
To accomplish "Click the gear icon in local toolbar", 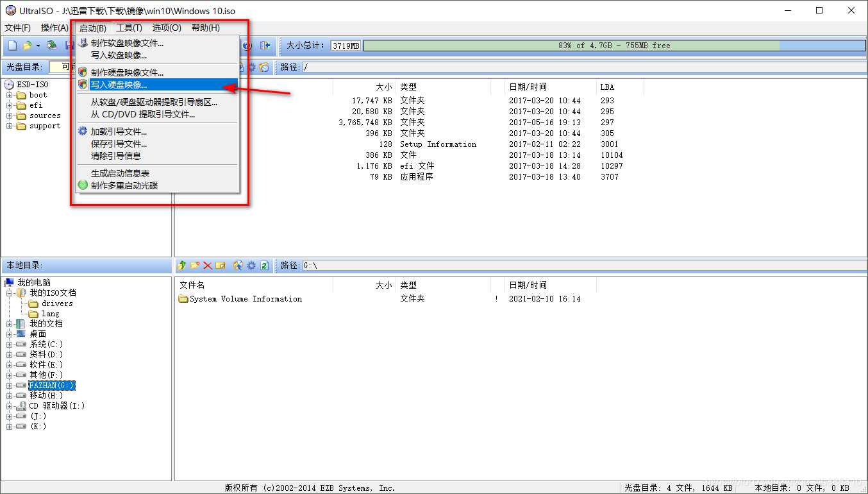I will click(x=251, y=265).
